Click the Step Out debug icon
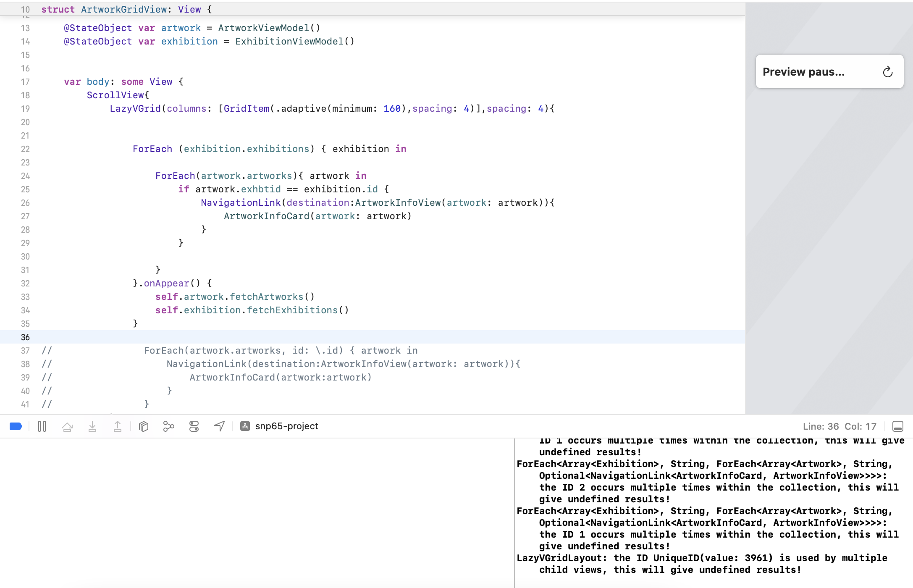Screen dimensions: 913x588 tap(118, 426)
